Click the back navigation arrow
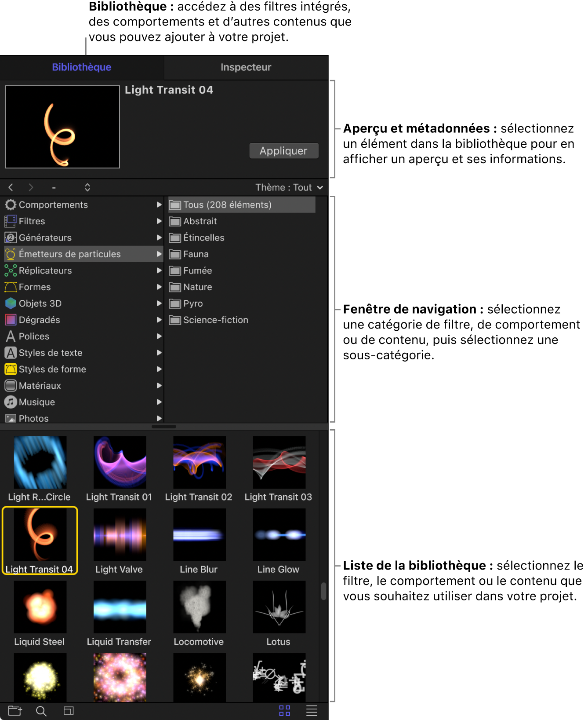Viewport: 588px width, 720px height. pyautogui.click(x=11, y=187)
